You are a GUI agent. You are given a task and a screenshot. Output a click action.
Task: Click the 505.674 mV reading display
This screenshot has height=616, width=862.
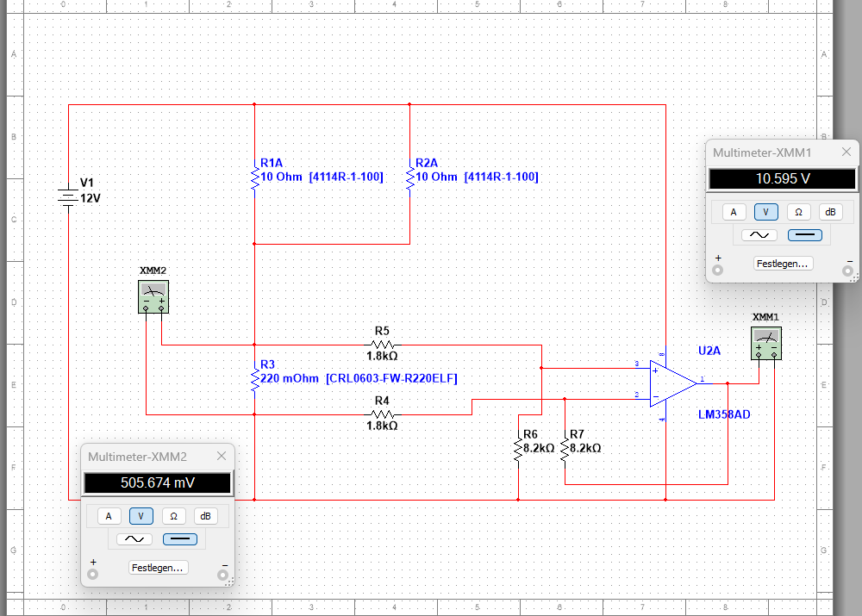coord(157,483)
